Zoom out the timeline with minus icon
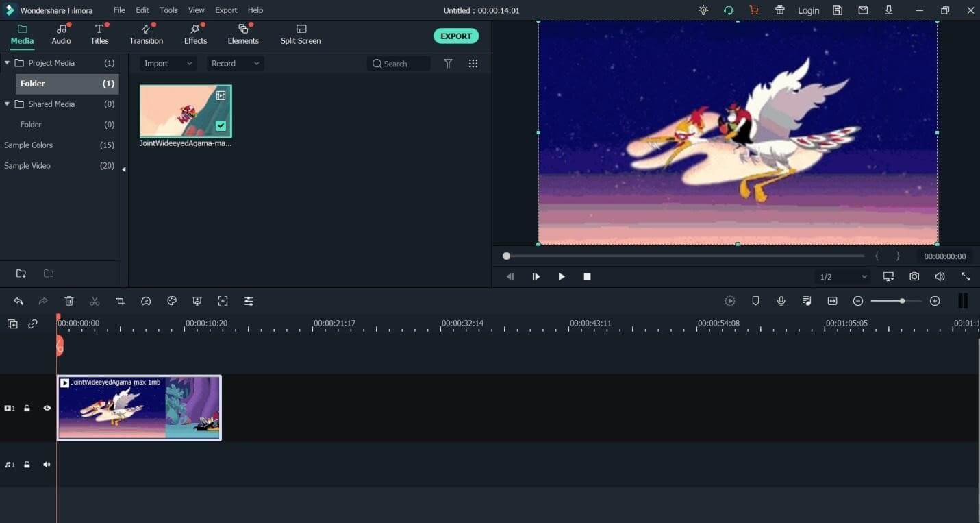Image resolution: width=980 pixels, height=523 pixels. pos(858,301)
